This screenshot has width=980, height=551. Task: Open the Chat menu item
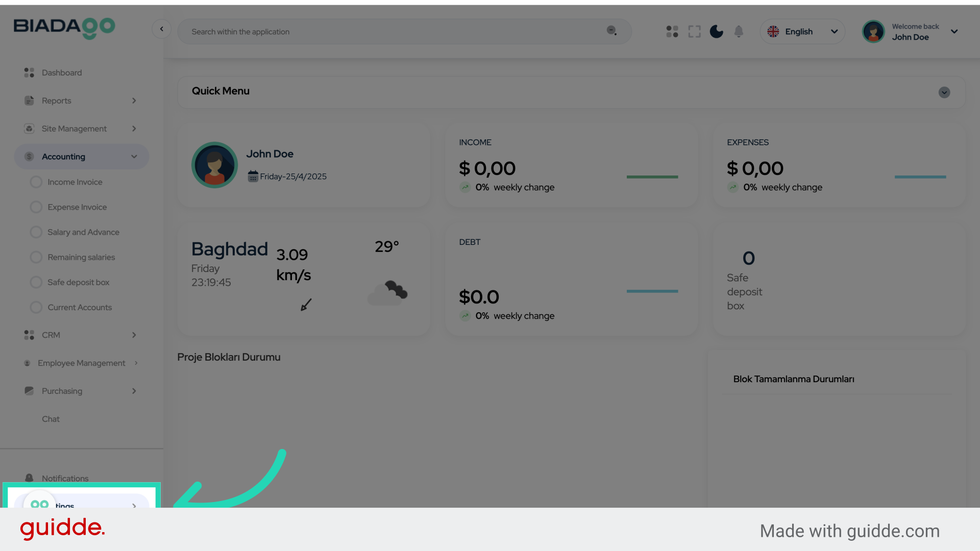pos(51,419)
